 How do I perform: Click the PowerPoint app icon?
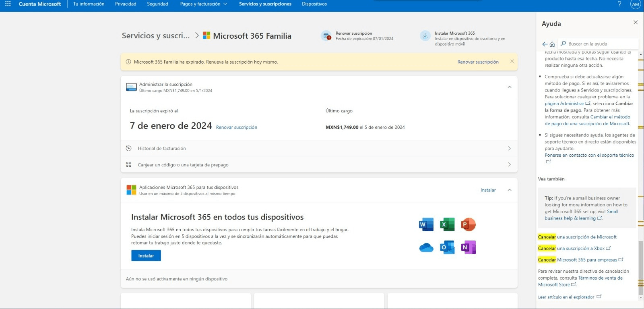click(468, 224)
